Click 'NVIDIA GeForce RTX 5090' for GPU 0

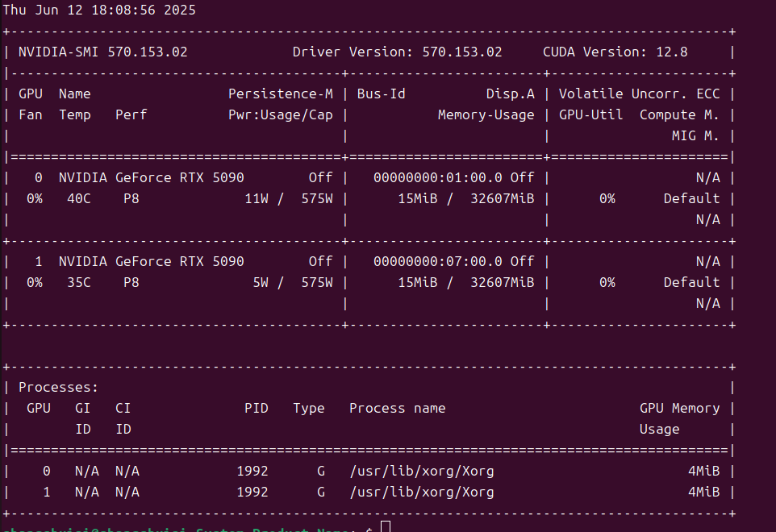tap(152, 177)
